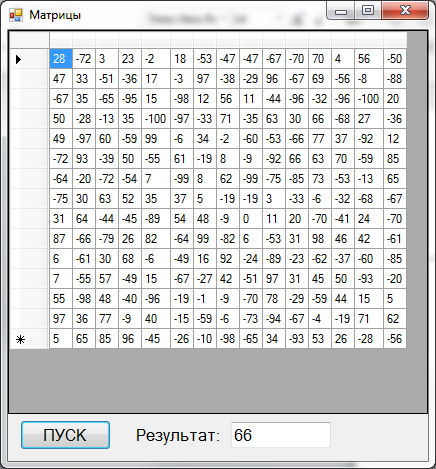Viewport: 436px width, 469px height.
Task: Select row header of row starting with 97
Action: (29, 319)
